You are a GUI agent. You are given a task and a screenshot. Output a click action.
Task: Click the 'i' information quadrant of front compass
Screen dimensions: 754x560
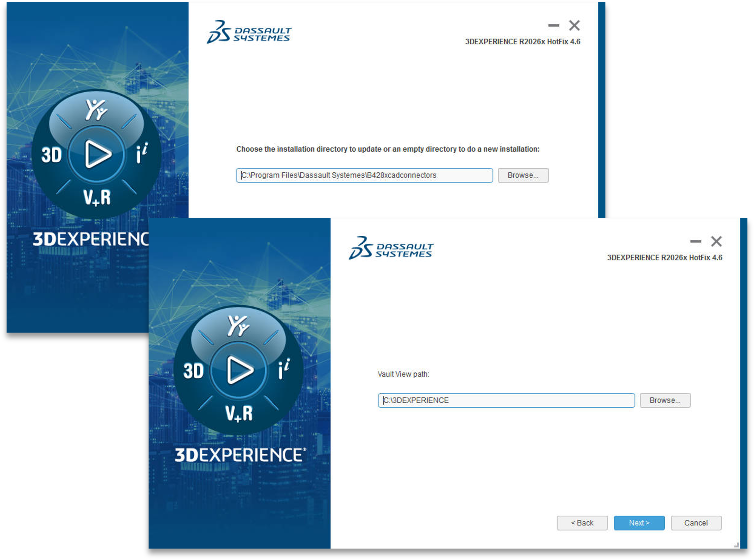pyautogui.click(x=284, y=369)
